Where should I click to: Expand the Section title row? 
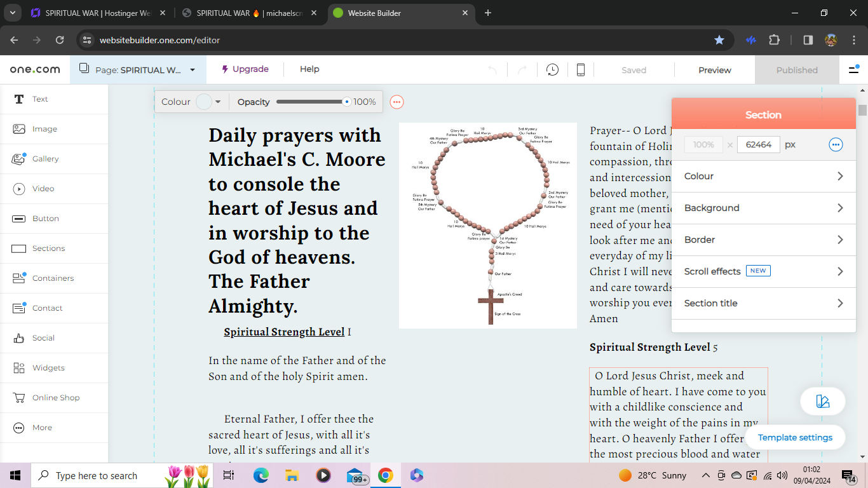pos(763,304)
